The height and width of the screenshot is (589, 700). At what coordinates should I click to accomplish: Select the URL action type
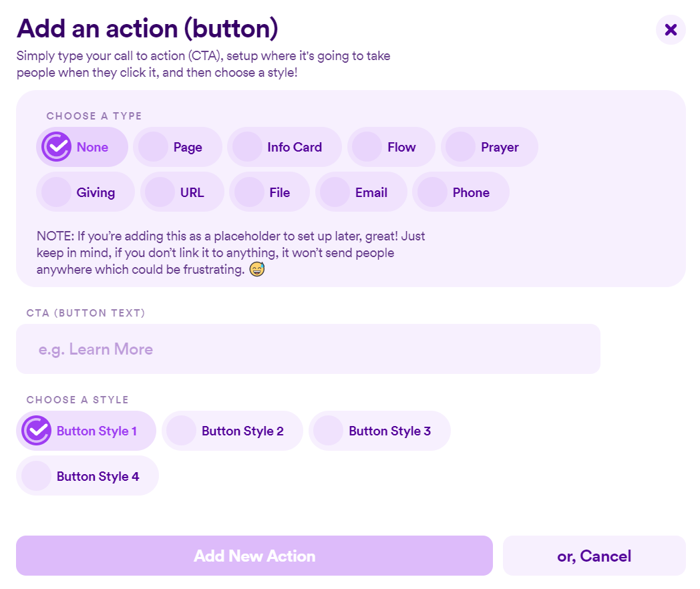point(182,192)
